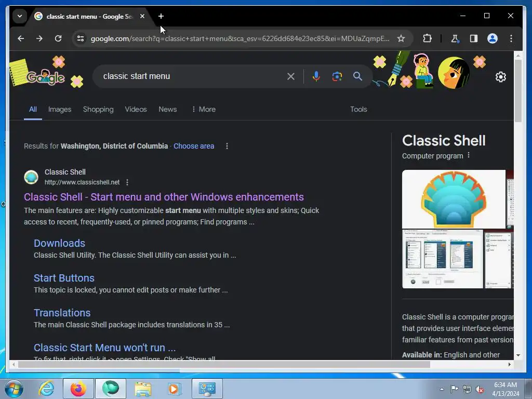This screenshot has height=399, width=532.
Task: Clear the search query text
Action: 291,76
